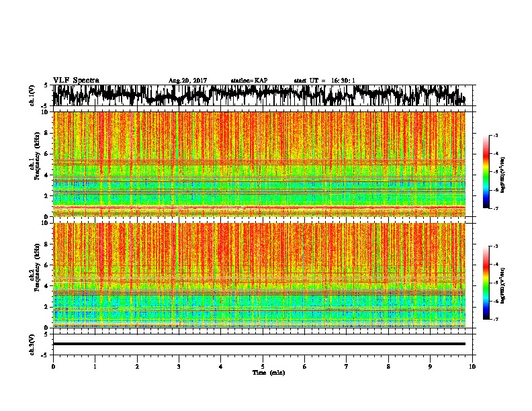This screenshot has height=411, width=532.
Task: Click the "VLF Spectra" plot title
Action: (76, 81)
